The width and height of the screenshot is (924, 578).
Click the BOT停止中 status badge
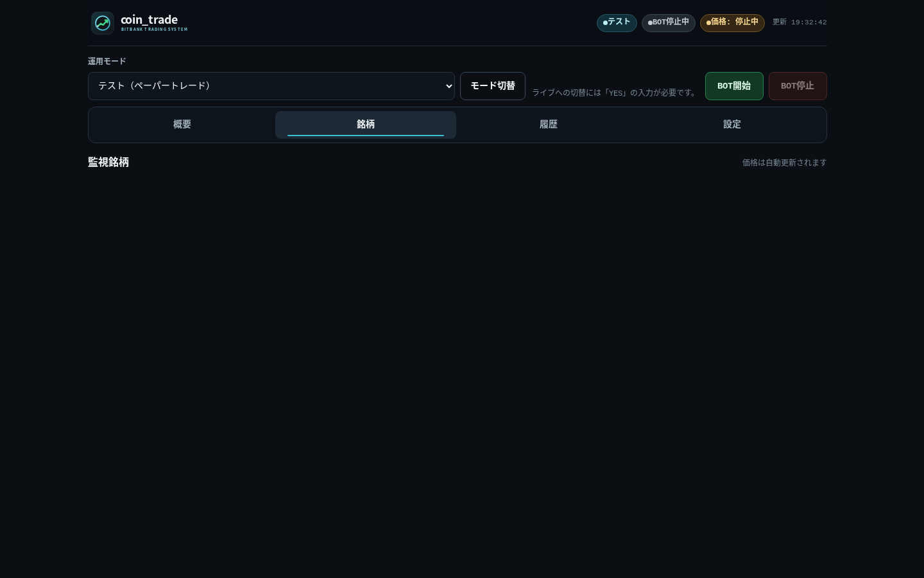pyautogui.click(x=669, y=22)
